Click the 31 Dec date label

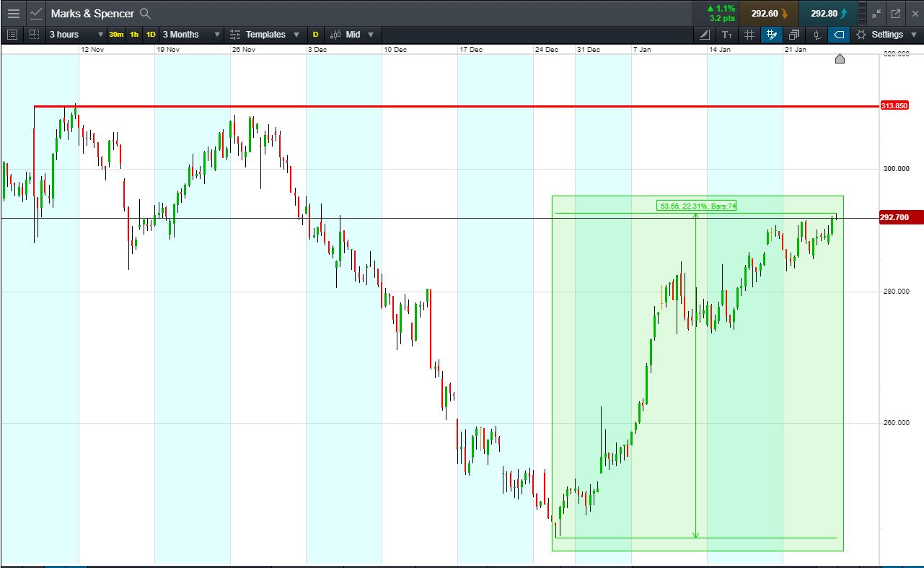[x=589, y=49]
